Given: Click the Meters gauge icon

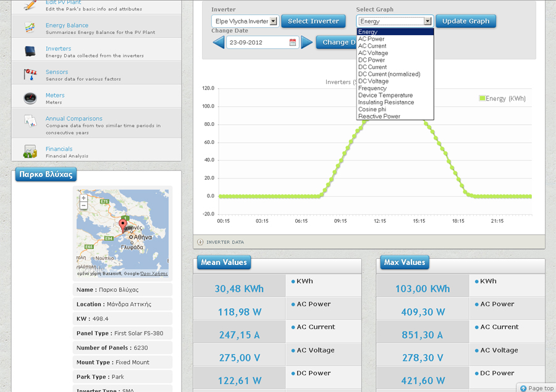Looking at the screenshot, I should [30, 98].
